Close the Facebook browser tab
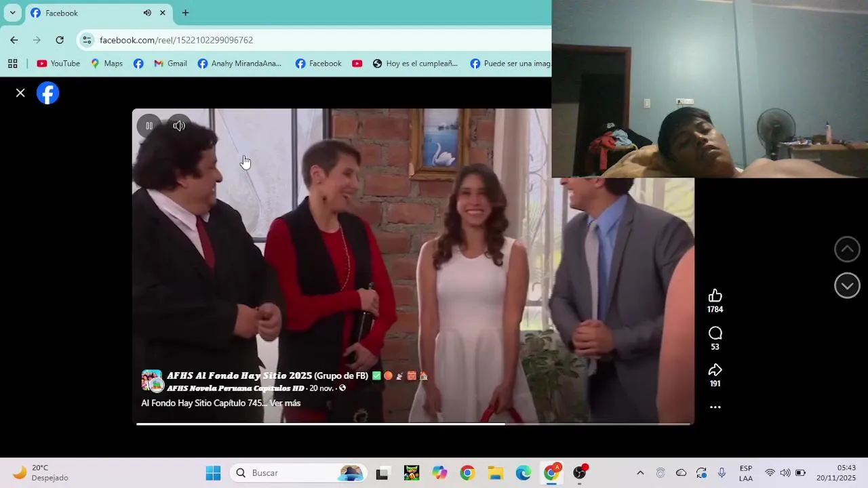 point(163,13)
